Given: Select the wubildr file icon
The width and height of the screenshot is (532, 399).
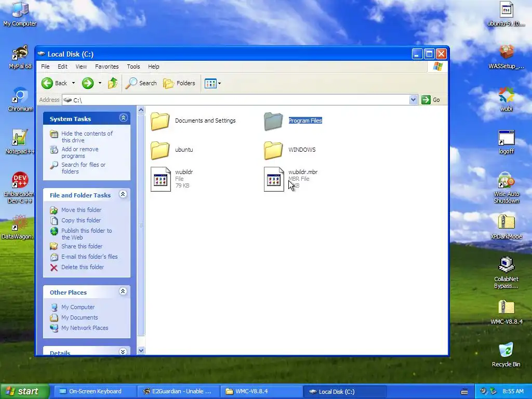Looking at the screenshot, I should click(x=161, y=179).
